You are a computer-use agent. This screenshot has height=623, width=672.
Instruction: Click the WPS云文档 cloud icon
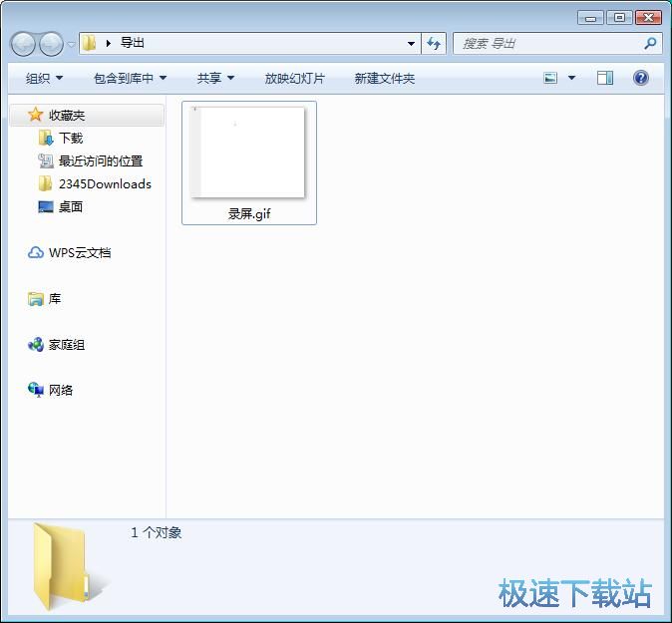(x=36, y=253)
